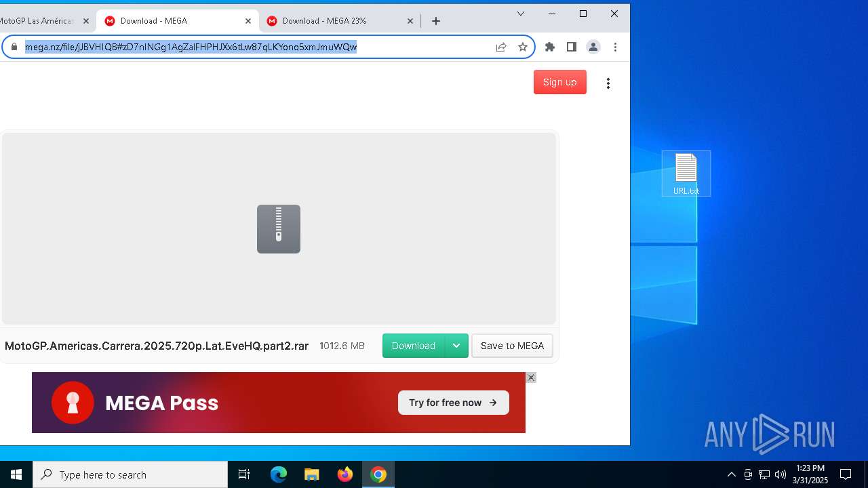Minimize the Chrome window
The width and height of the screenshot is (868, 488).
[552, 14]
